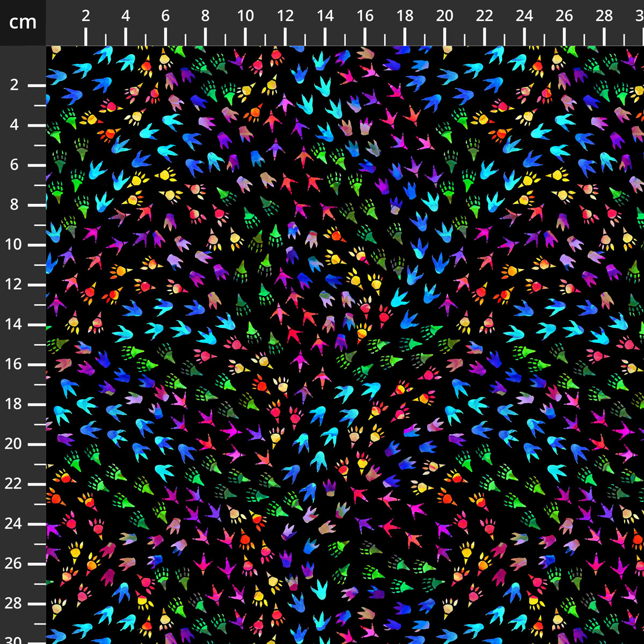
Task: Select 26 on the vertical ruler
Action: [13, 563]
